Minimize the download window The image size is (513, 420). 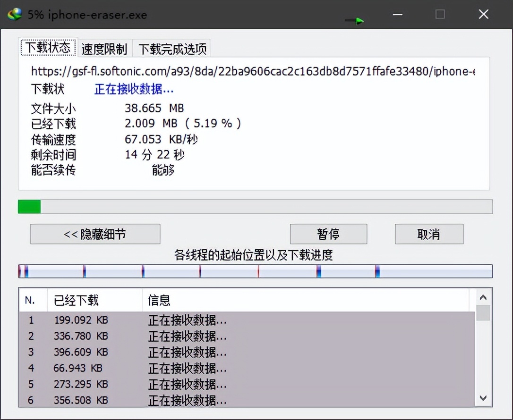[398, 14]
